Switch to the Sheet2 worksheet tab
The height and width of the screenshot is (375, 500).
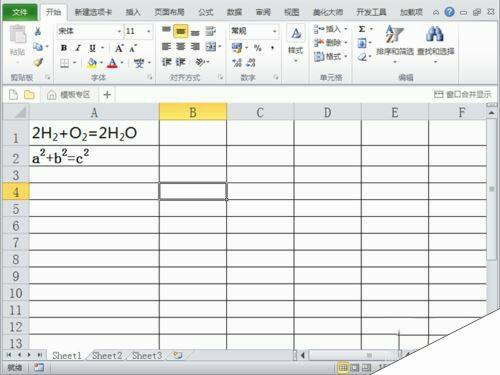(107, 356)
